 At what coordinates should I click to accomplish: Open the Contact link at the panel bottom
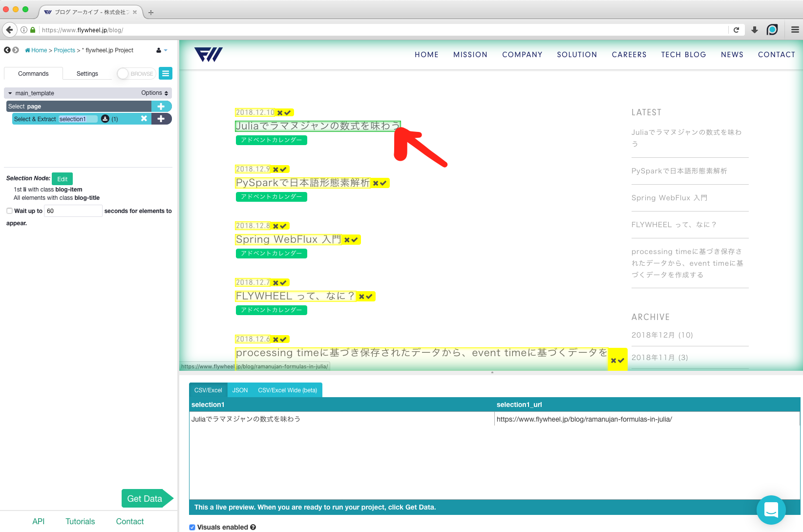130,521
